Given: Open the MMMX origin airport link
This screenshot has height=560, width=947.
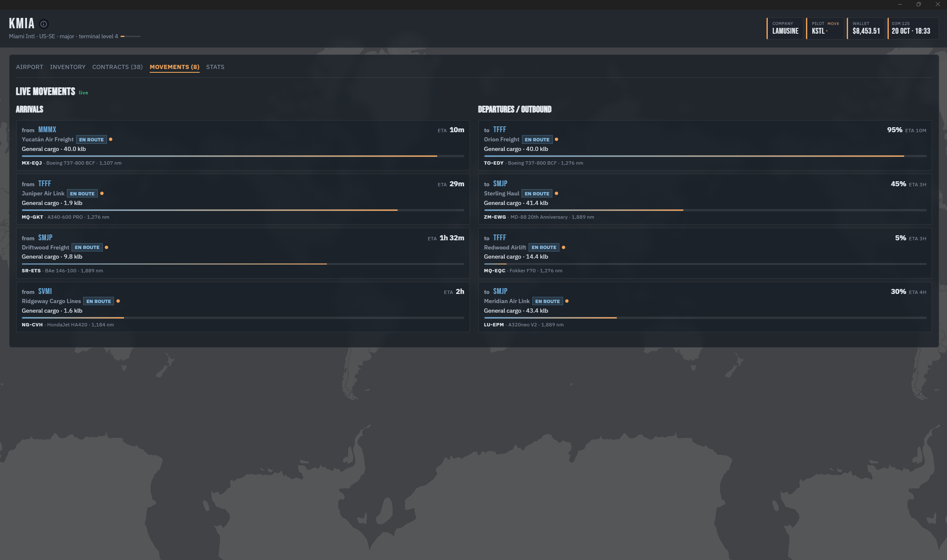Looking at the screenshot, I should 47,130.
